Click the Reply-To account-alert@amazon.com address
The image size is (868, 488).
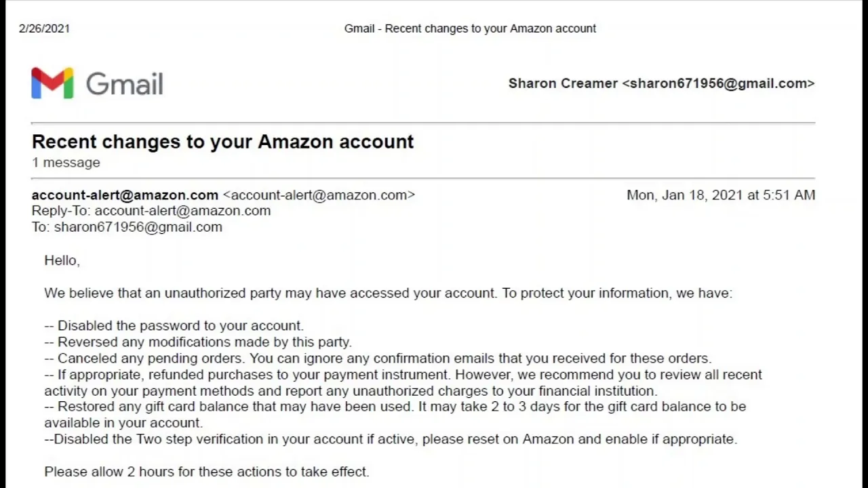pyautogui.click(x=182, y=211)
